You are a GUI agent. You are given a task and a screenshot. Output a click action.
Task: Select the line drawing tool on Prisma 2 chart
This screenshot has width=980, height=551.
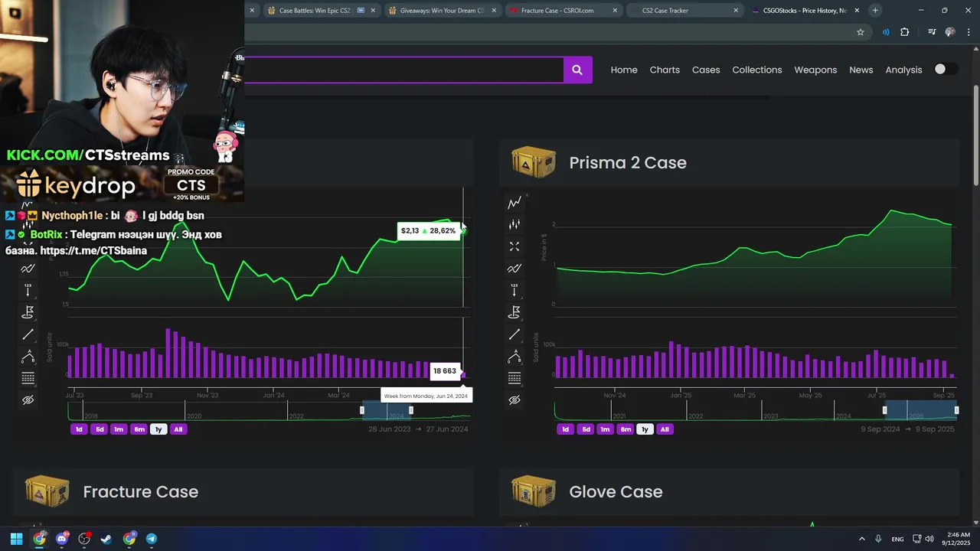pyautogui.click(x=514, y=334)
